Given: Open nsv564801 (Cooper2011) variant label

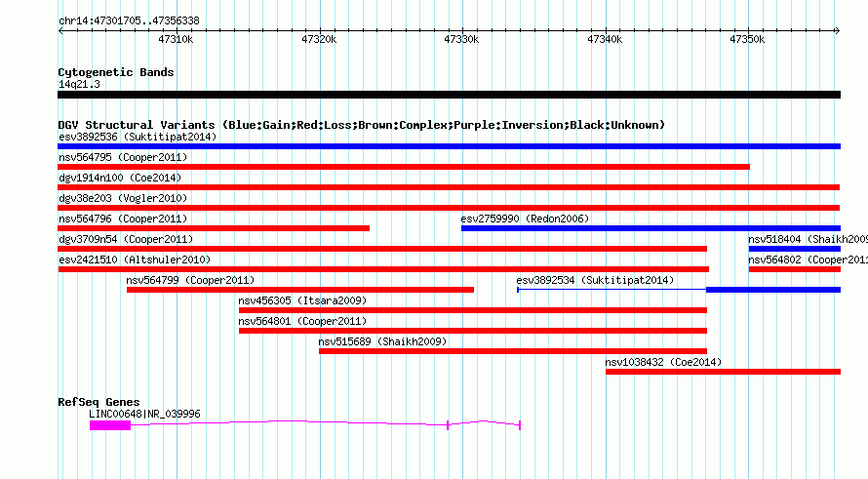Looking at the screenshot, I should (302, 321).
